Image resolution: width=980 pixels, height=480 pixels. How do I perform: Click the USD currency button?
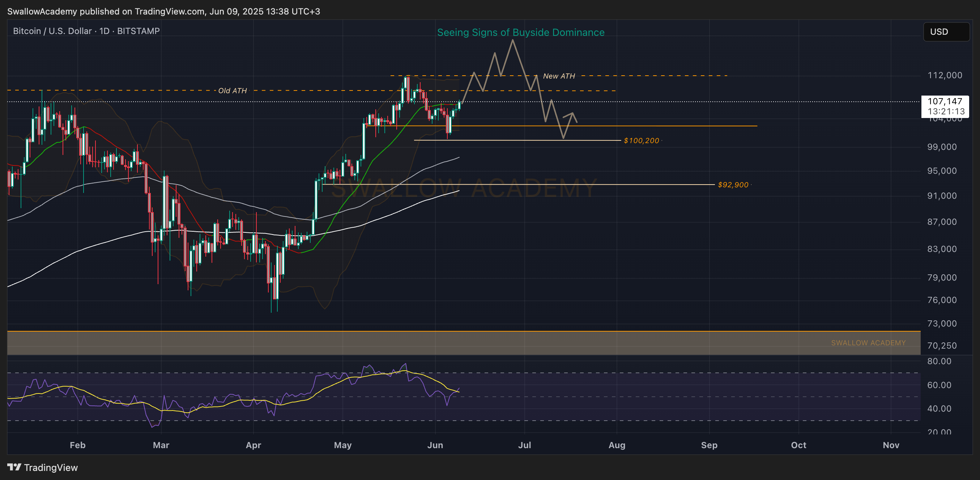(946, 31)
